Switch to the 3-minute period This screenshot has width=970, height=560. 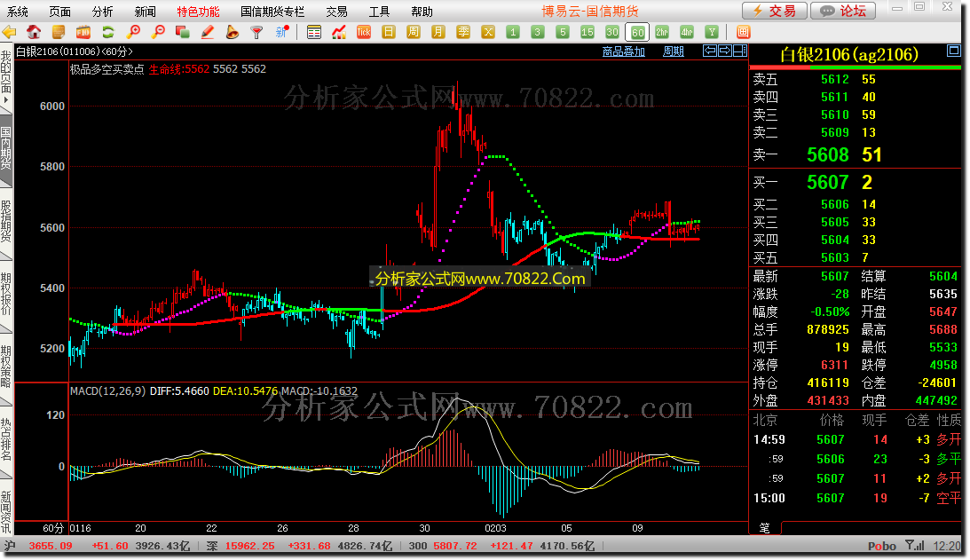(538, 32)
